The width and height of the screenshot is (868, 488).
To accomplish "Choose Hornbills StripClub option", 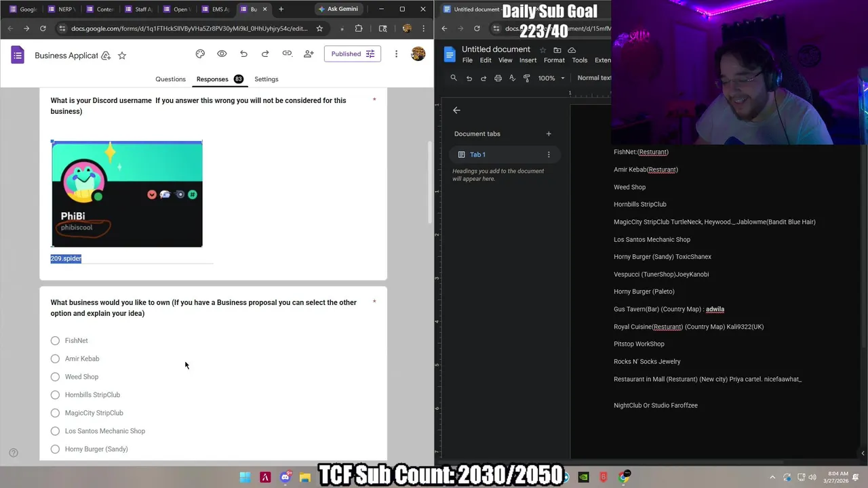I will point(55,395).
